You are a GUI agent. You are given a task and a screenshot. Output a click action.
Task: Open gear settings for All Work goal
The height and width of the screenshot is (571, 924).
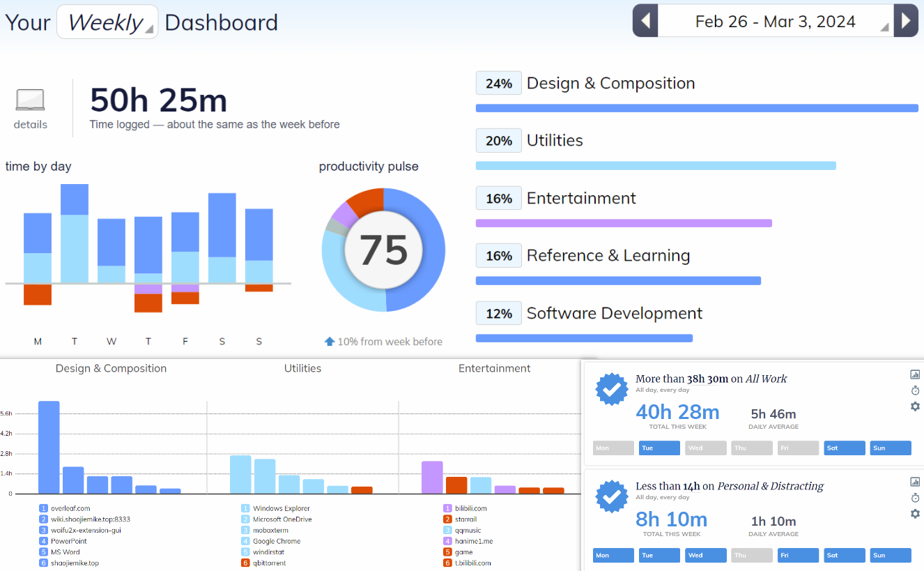pyautogui.click(x=915, y=406)
